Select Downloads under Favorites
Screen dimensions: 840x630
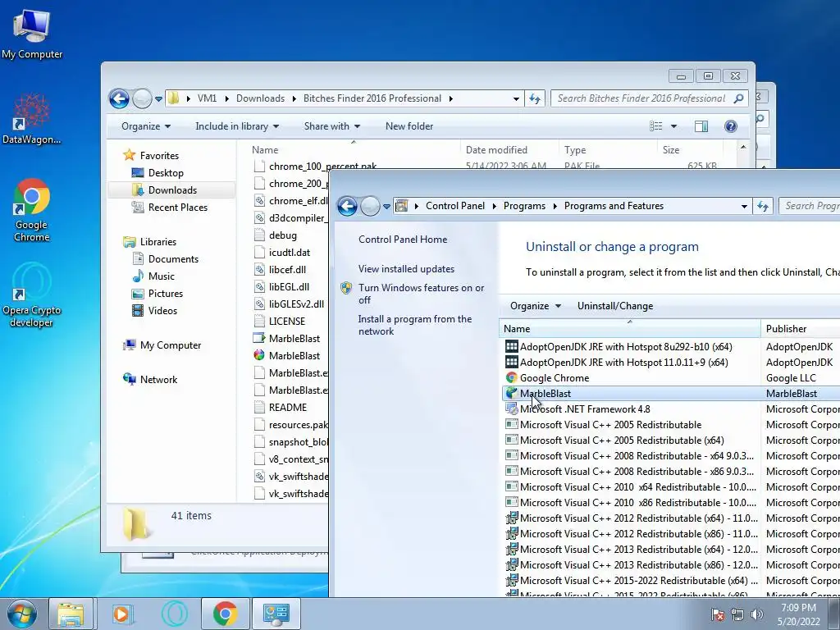click(x=172, y=190)
